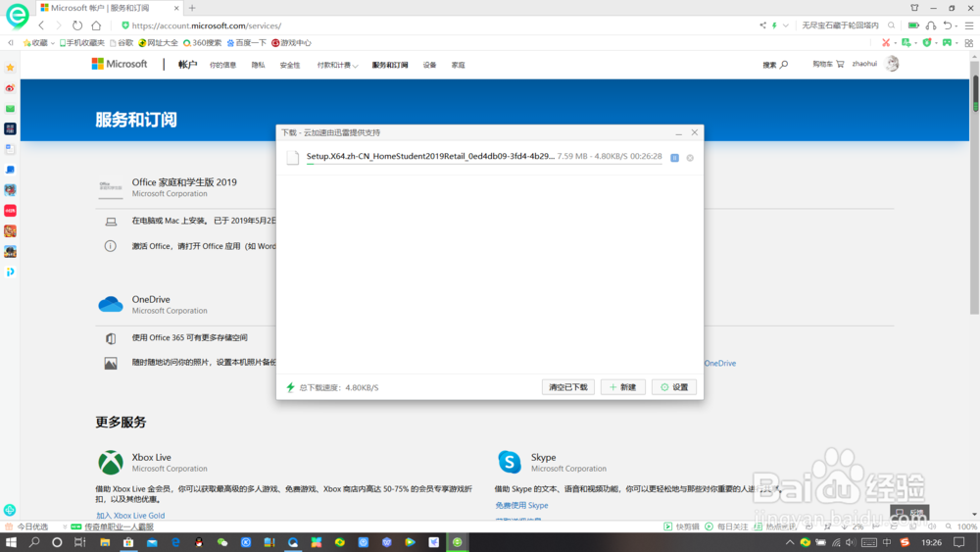
Task: Click 加入 Xbox Live Gold link
Action: (x=130, y=516)
